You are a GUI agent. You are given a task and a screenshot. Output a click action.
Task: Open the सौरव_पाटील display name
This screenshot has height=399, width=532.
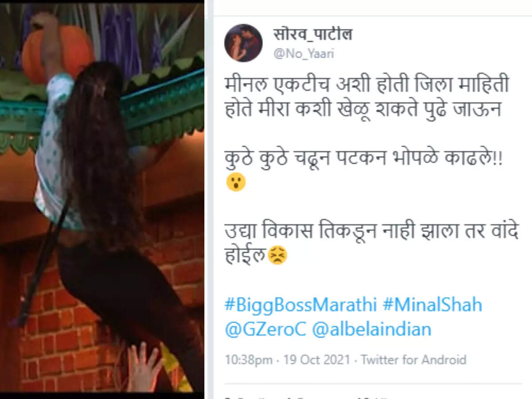[x=313, y=35]
